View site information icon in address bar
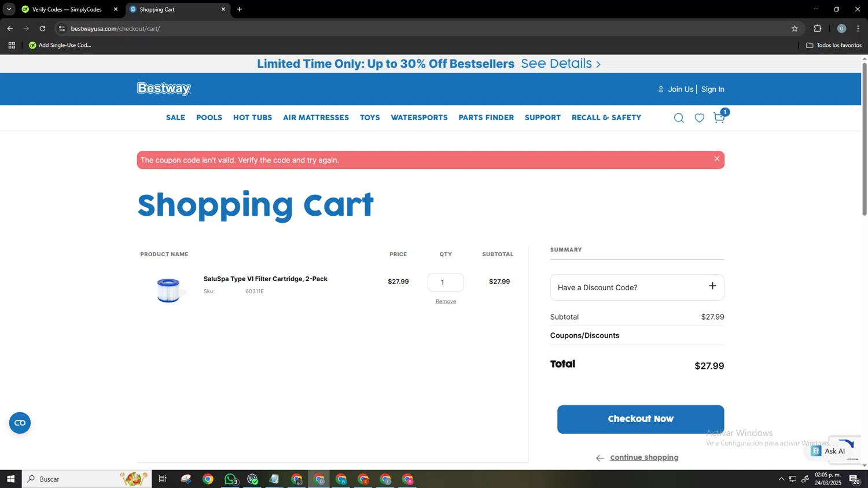868x488 pixels. (x=62, y=28)
